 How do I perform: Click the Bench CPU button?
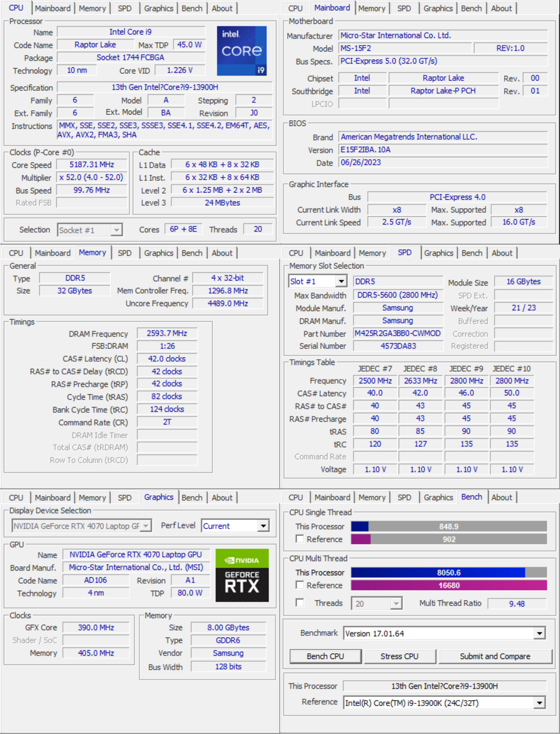click(325, 656)
